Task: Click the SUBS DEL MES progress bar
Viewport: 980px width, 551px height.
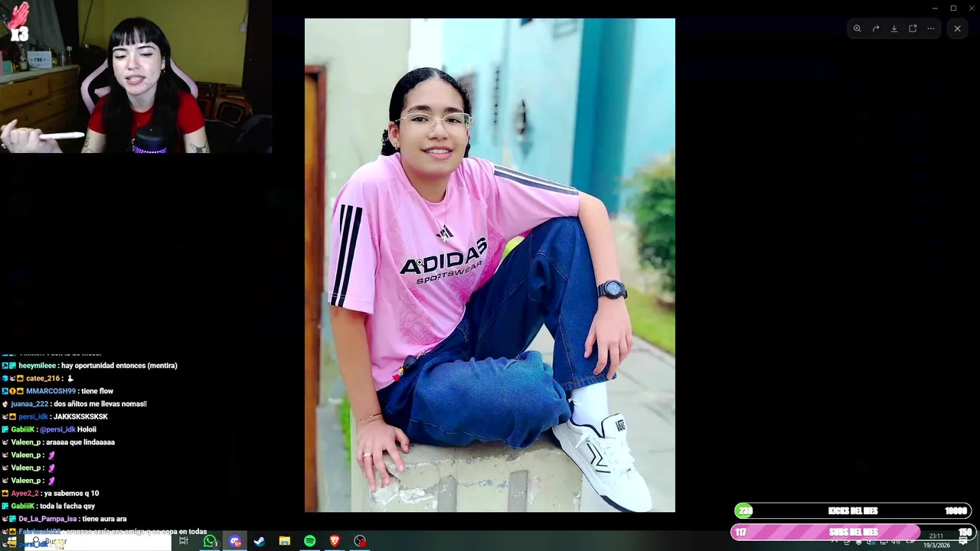Action: click(853, 532)
